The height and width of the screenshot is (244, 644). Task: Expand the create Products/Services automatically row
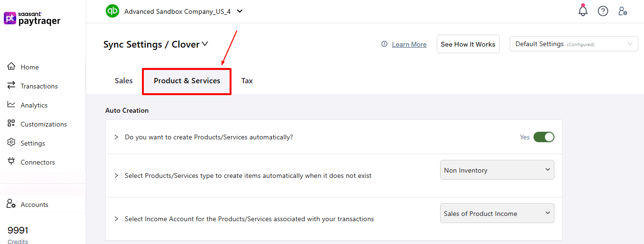coord(116,137)
